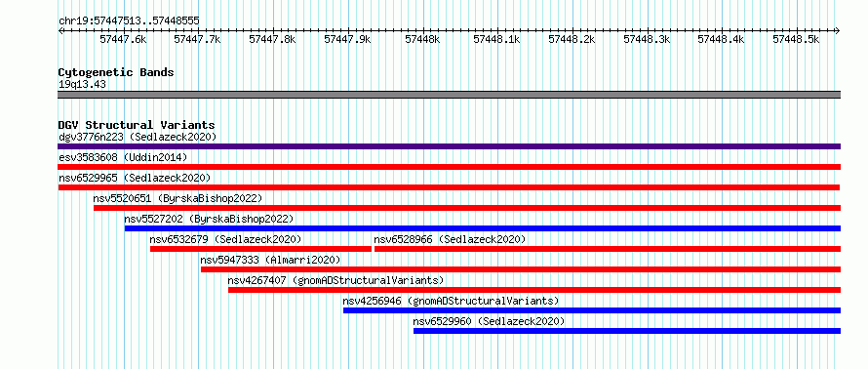Click the 57448.4k ruler tick label
The height and width of the screenshot is (369, 868).
coord(722,39)
